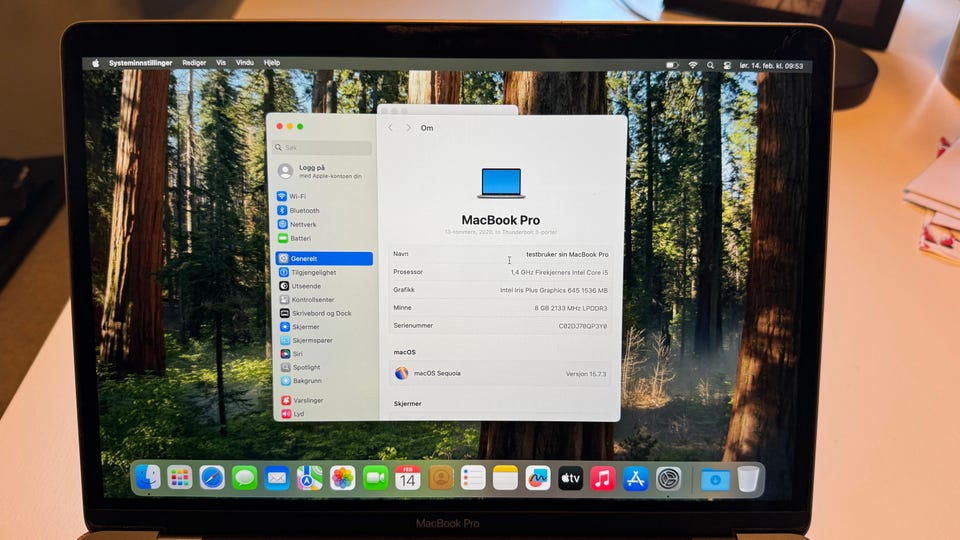Open the Vis menu
The width and height of the screenshot is (960, 540).
click(221, 63)
